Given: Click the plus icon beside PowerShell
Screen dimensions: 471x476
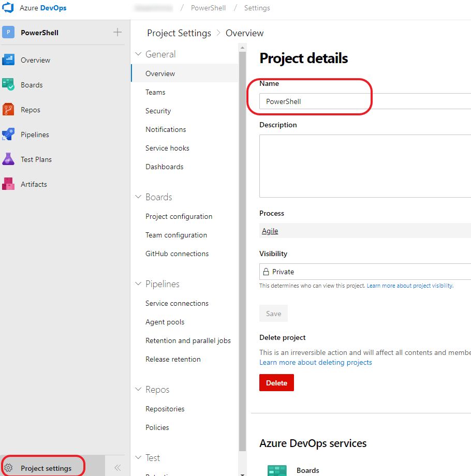Looking at the screenshot, I should [117, 32].
